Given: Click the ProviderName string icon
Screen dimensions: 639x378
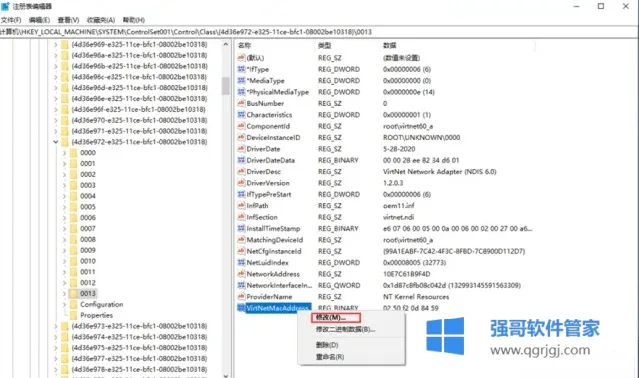Looking at the screenshot, I should 241,297.
